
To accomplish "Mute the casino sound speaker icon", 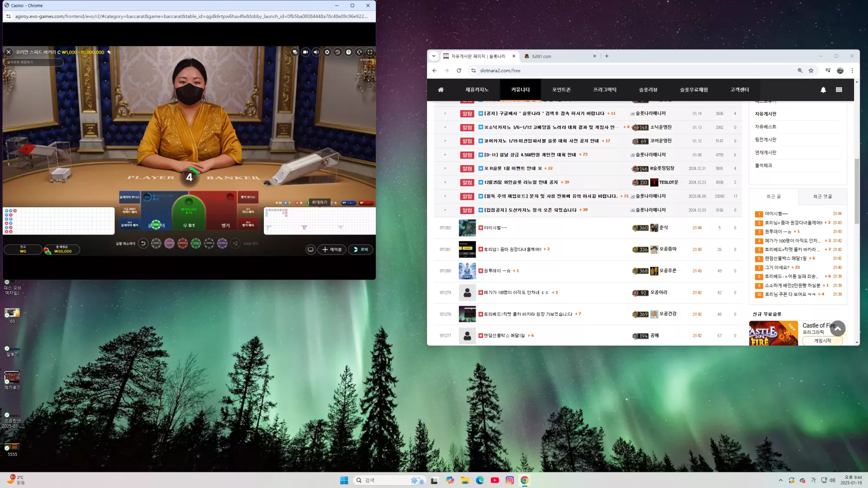I will [316, 52].
